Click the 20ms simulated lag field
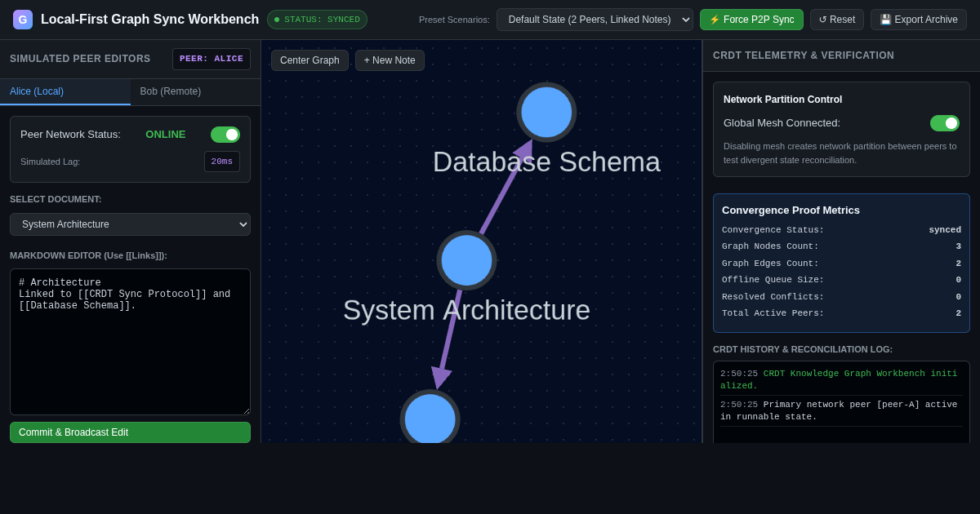The width and height of the screenshot is (980, 514). [222, 162]
